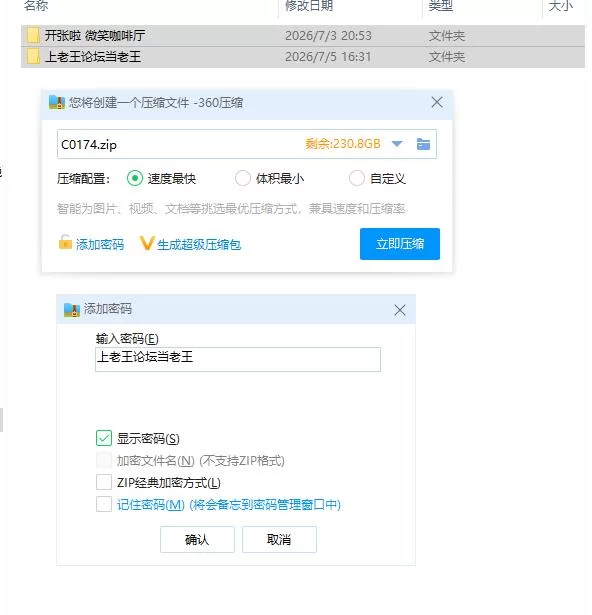Select the 上老王论坛当老王 folder icon
Viewport: 592px width, 615px height.
pos(33,57)
